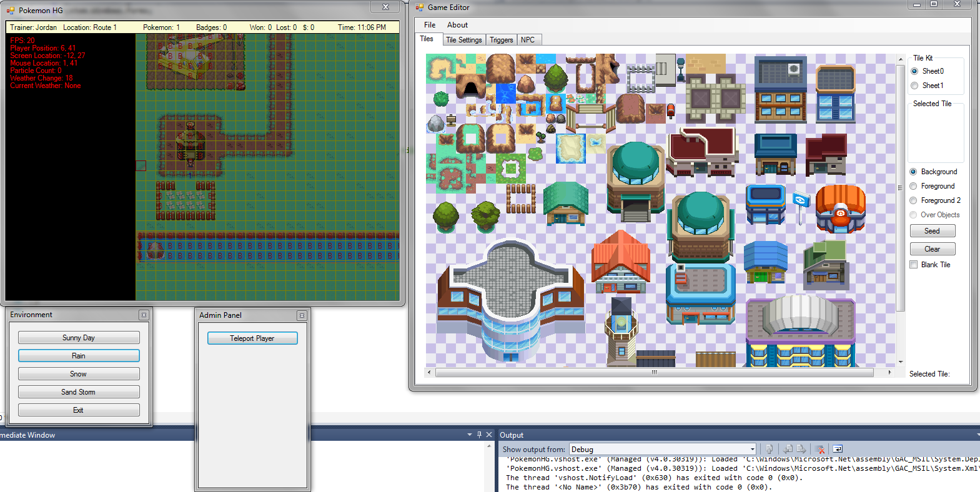Screen dimensions: 980x492
Task: Start Rain in Environment panel
Action: point(79,356)
